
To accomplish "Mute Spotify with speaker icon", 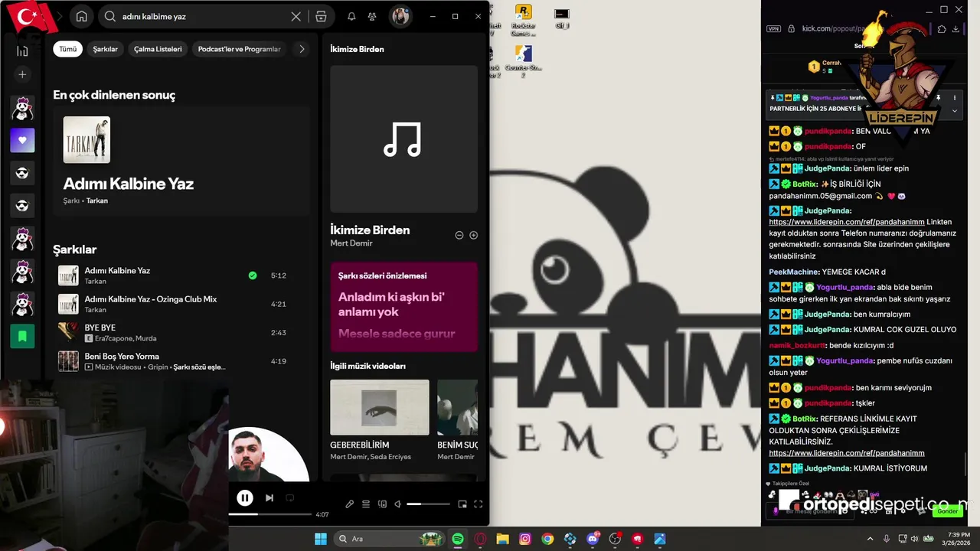I will [397, 504].
